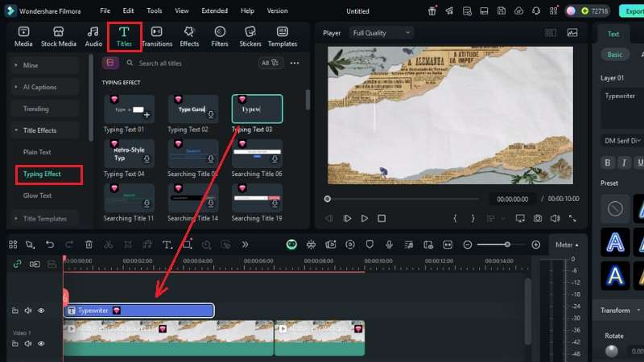Viewport: 644px width, 362px height.
Task: Download the Typing Text 02 title
Action: (211, 115)
